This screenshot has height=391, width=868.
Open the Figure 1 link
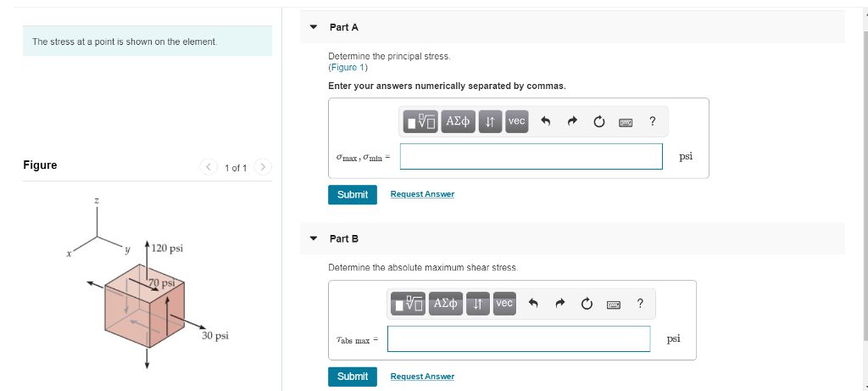coord(348,68)
